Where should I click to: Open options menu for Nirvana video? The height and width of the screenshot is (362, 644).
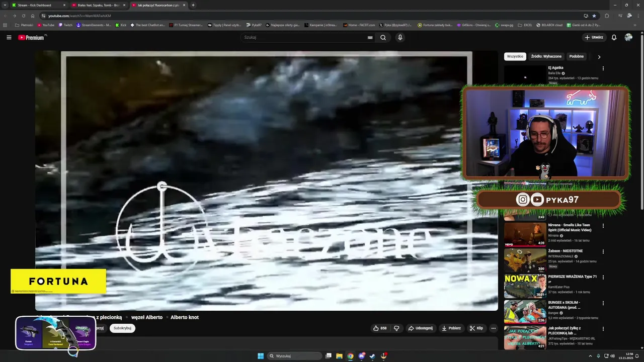point(603,226)
